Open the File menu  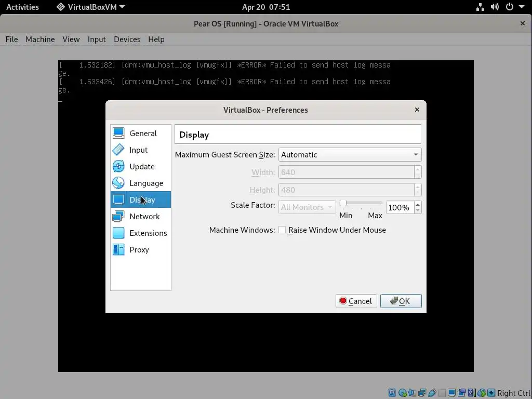11,39
